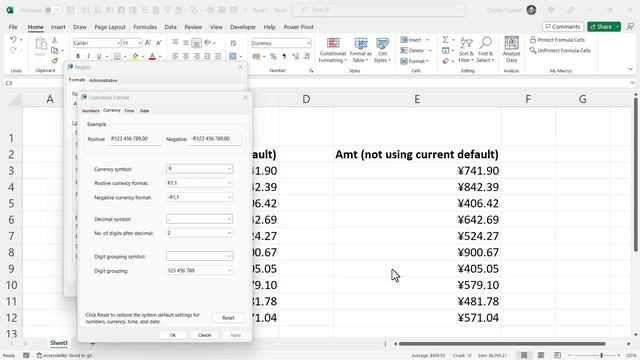
Task: Click UnProtect Formula Cells macro
Action: 560,51
